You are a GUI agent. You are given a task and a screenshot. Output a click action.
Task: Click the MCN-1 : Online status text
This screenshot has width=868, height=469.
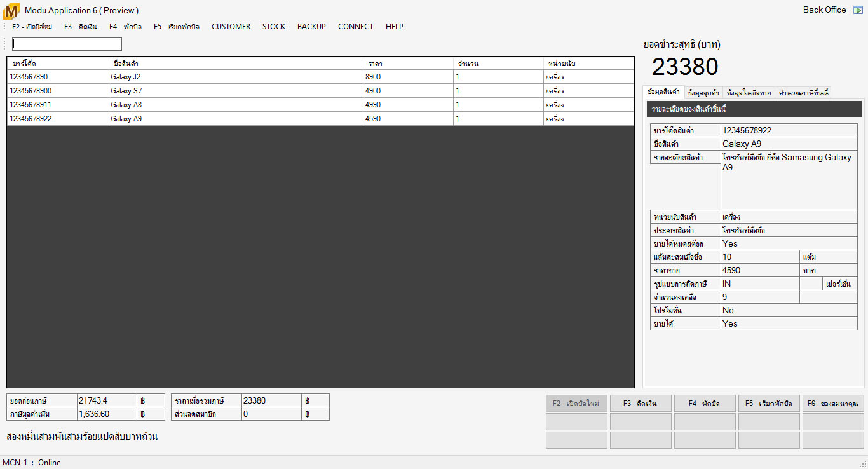32,463
